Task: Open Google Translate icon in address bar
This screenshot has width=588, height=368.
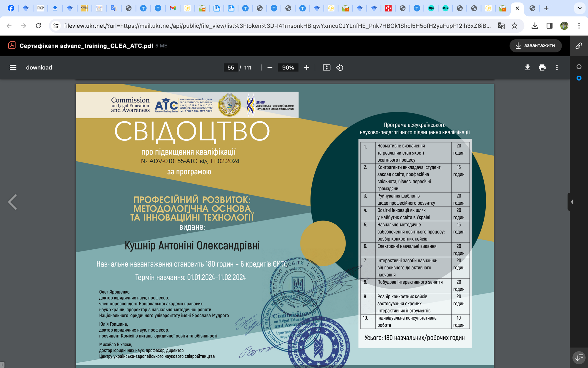Action: (501, 26)
